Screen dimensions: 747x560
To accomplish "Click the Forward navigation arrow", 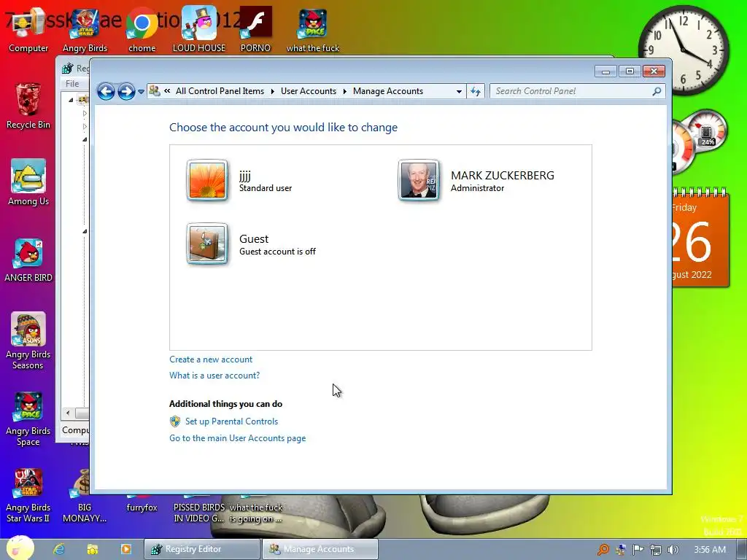I will pos(126,91).
